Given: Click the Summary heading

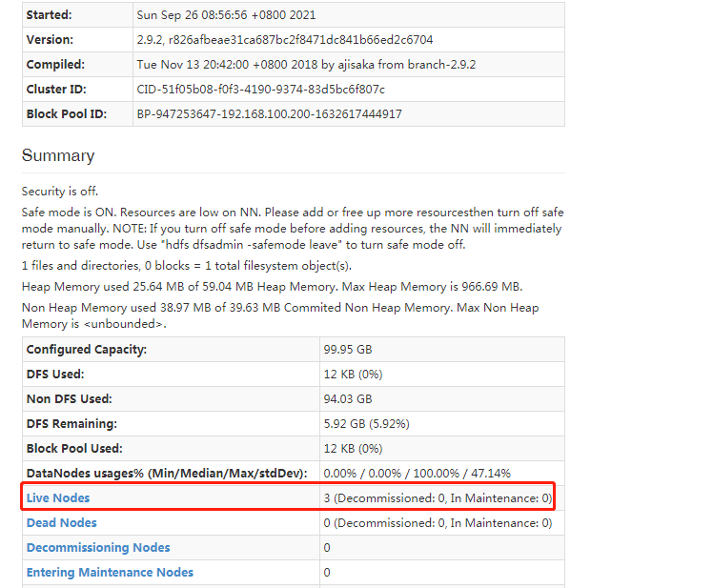Looking at the screenshot, I should point(58,155).
